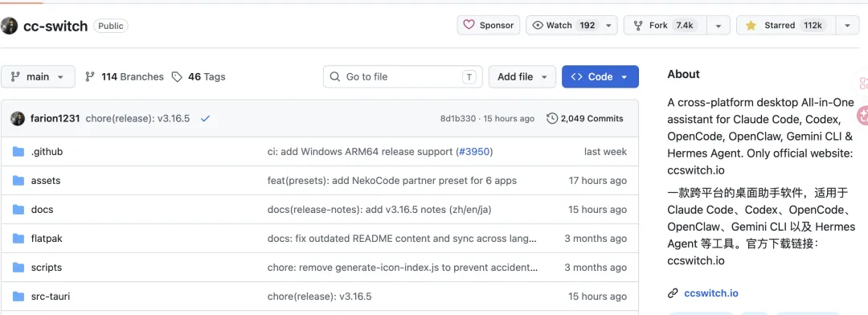Open the main branch selector dropdown
The width and height of the screenshot is (868, 315).
coord(38,76)
